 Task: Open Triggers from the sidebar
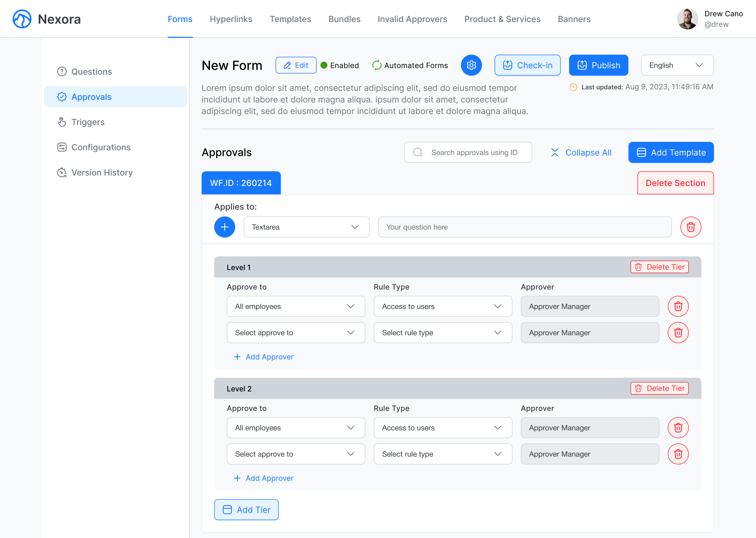[x=88, y=122]
